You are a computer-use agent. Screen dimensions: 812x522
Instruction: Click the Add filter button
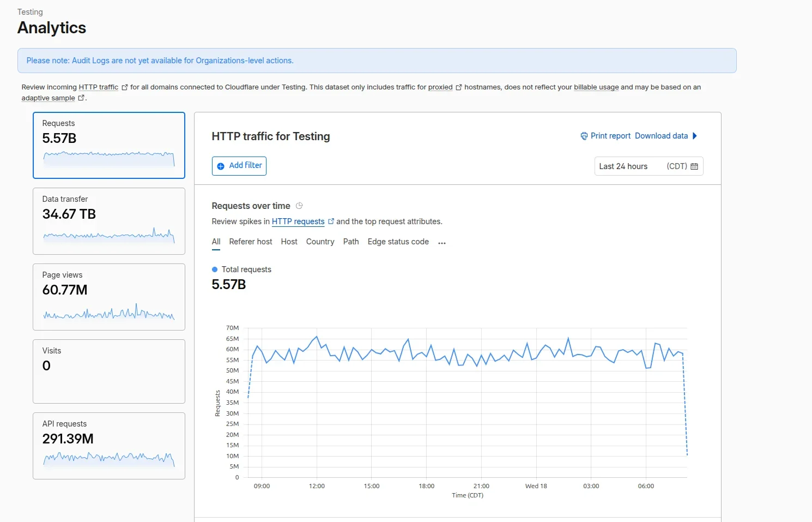239,165
